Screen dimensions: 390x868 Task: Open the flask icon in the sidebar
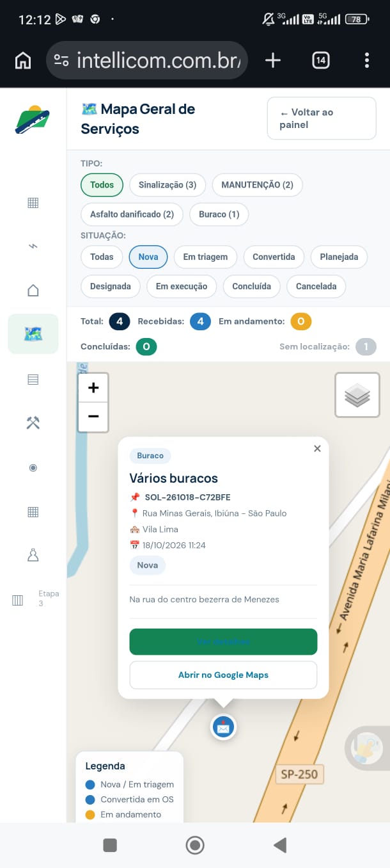(x=33, y=555)
